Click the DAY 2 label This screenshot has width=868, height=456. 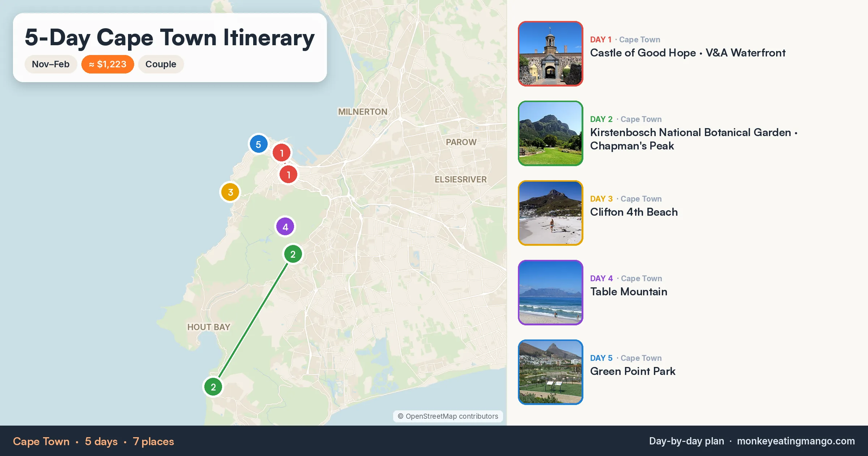[x=601, y=119]
